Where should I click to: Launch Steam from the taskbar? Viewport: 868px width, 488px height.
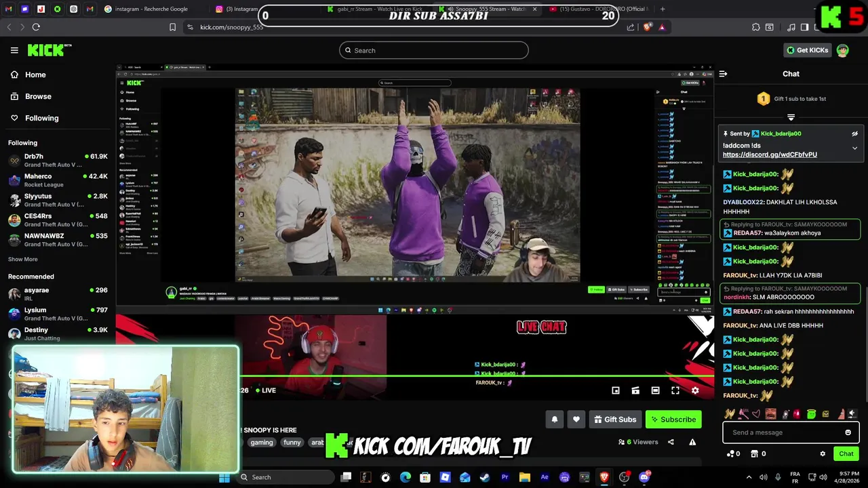[x=485, y=477]
